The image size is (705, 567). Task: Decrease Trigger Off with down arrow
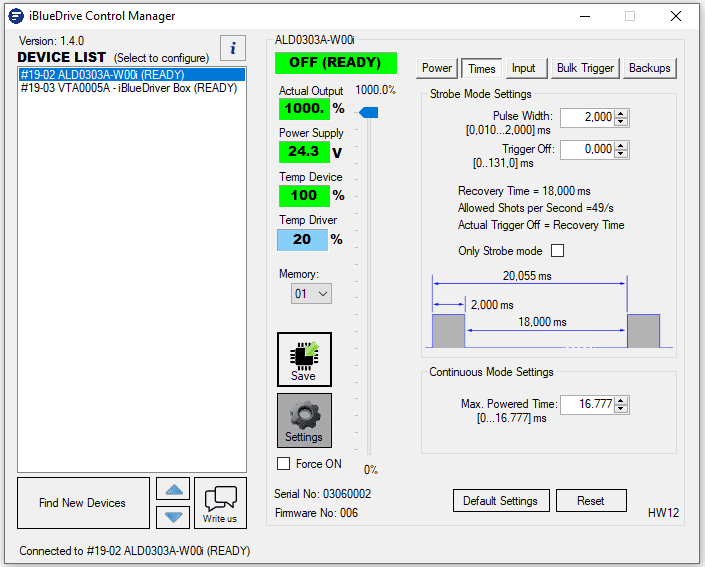point(622,153)
